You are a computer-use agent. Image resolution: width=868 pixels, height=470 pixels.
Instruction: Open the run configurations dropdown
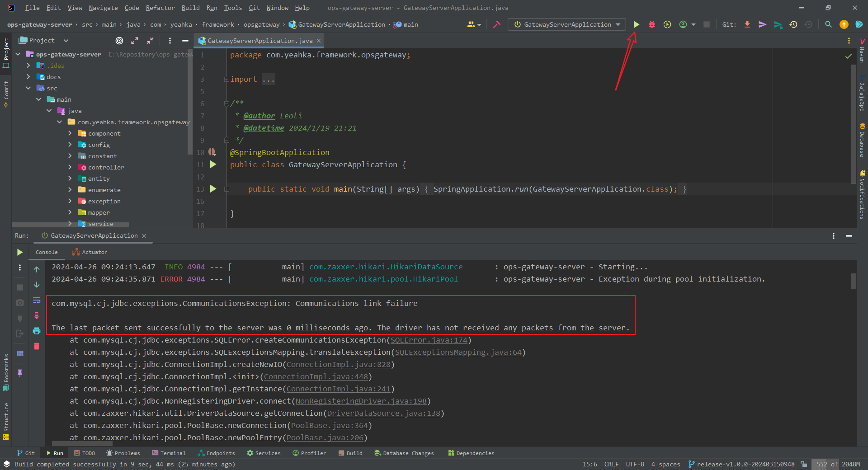pyautogui.click(x=618, y=24)
